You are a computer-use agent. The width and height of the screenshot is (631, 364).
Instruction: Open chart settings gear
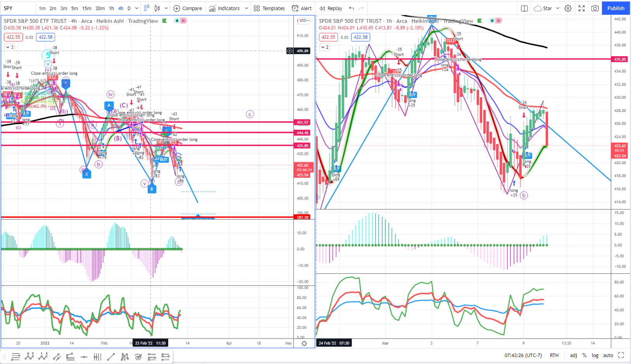568,8
